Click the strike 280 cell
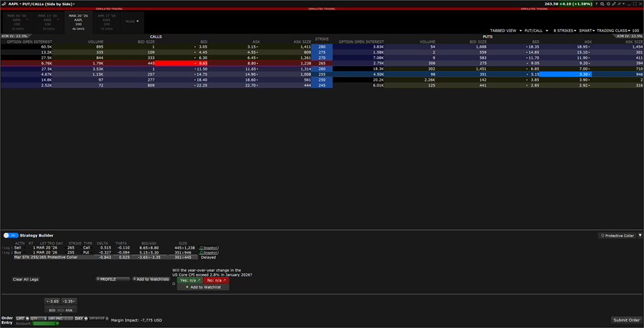The height and width of the screenshot is (328, 644). pos(322,47)
